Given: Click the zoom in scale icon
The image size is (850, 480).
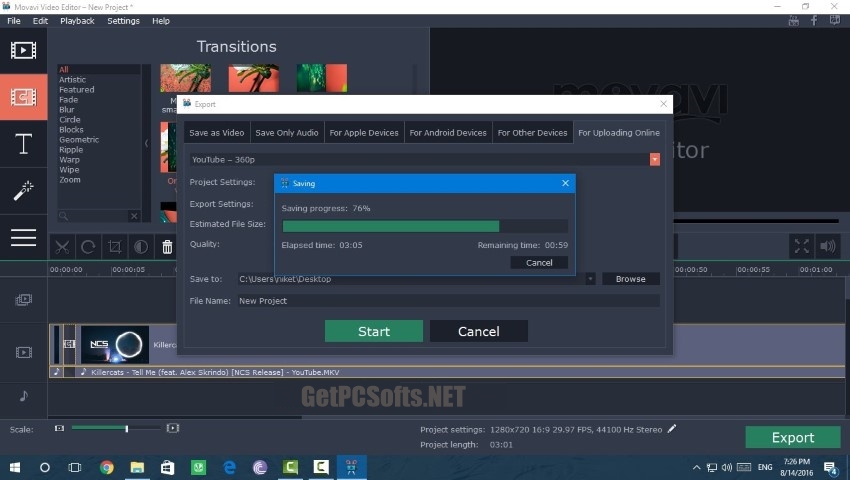Looking at the screenshot, I should pos(172,428).
